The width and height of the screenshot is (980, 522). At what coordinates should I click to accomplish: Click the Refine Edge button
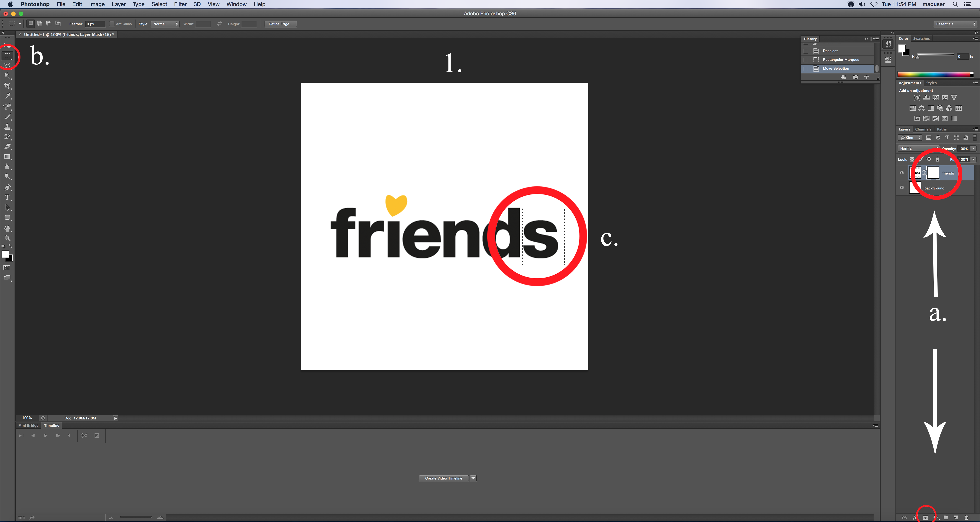pyautogui.click(x=280, y=24)
